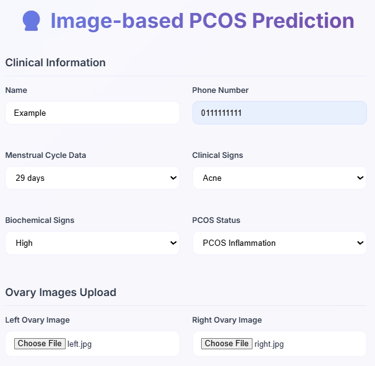This screenshot has height=366, width=375.
Task: Expand the PCOS Status dropdown
Action: click(x=279, y=243)
